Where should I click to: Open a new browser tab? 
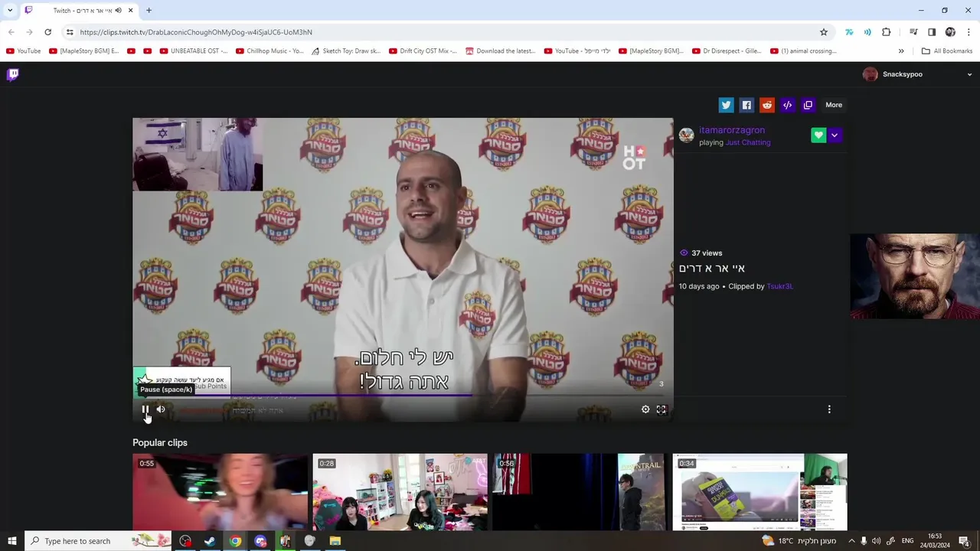pos(149,11)
